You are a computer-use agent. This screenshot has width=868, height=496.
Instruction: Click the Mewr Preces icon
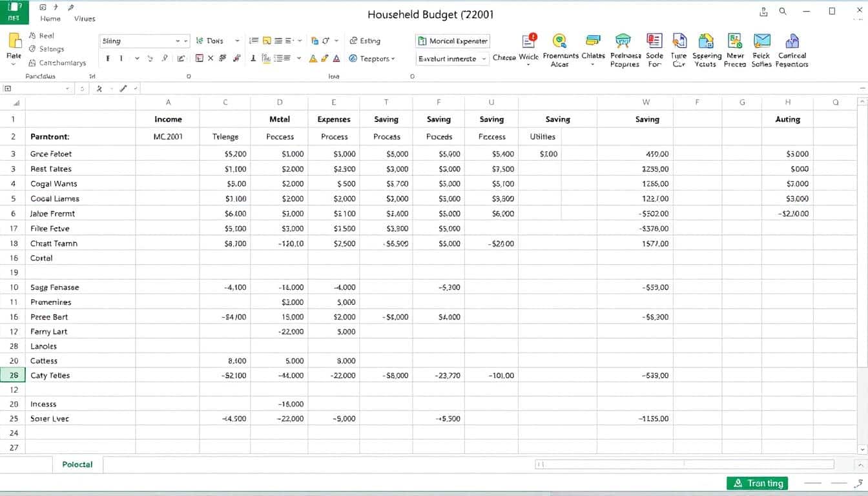point(735,41)
